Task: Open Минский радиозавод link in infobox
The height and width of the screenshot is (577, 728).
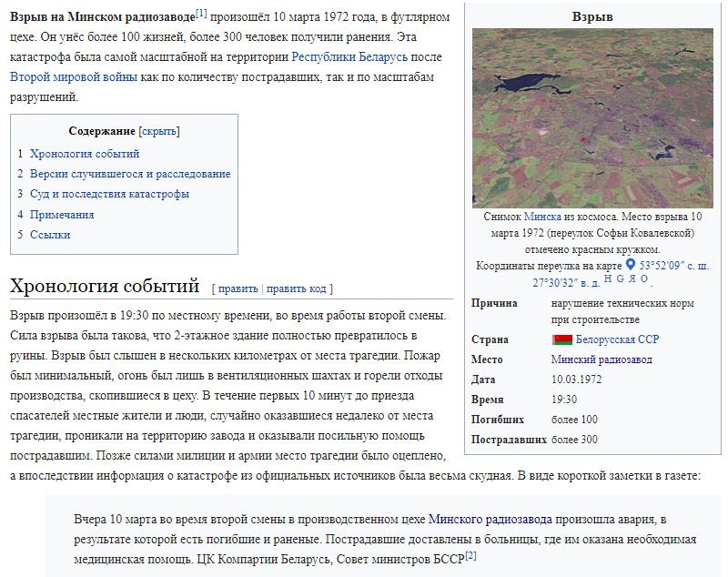Action: 602,359
